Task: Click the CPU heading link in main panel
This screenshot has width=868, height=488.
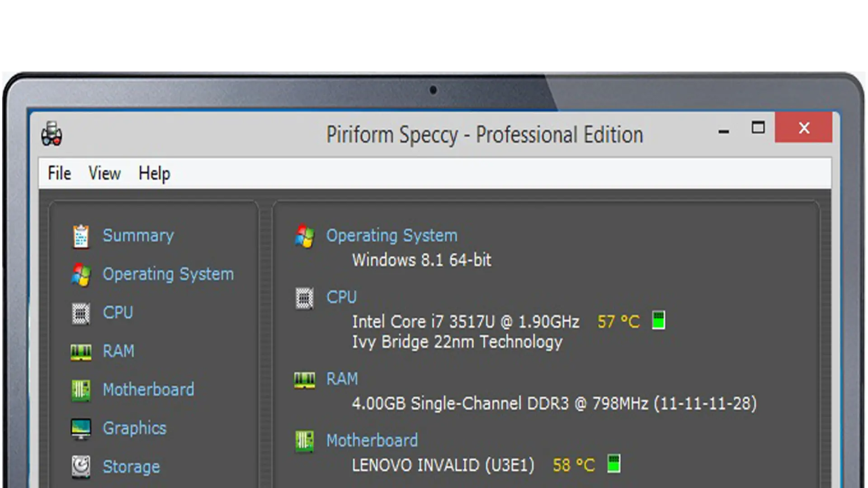Action: pos(341,297)
